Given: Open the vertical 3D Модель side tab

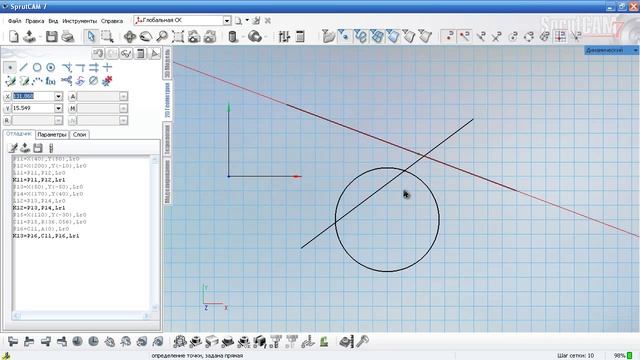Looking at the screenshot, I should 167,64.
